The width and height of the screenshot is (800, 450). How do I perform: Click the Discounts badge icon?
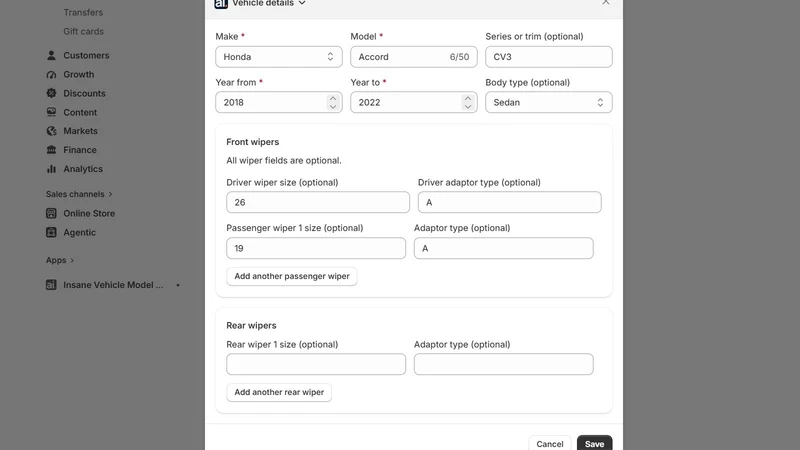(51, 93)
